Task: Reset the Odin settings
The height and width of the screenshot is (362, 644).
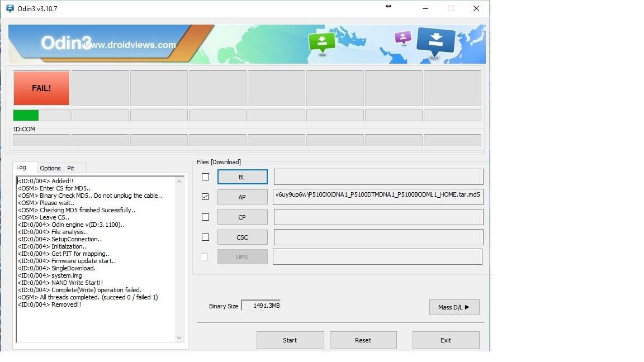Action: tap(363, 340)
